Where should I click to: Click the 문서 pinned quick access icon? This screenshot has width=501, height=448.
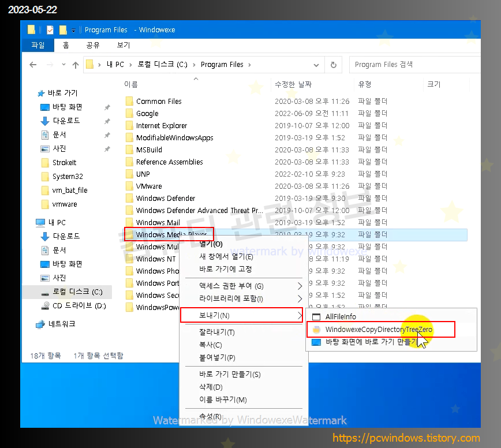(x=45, y=135)
